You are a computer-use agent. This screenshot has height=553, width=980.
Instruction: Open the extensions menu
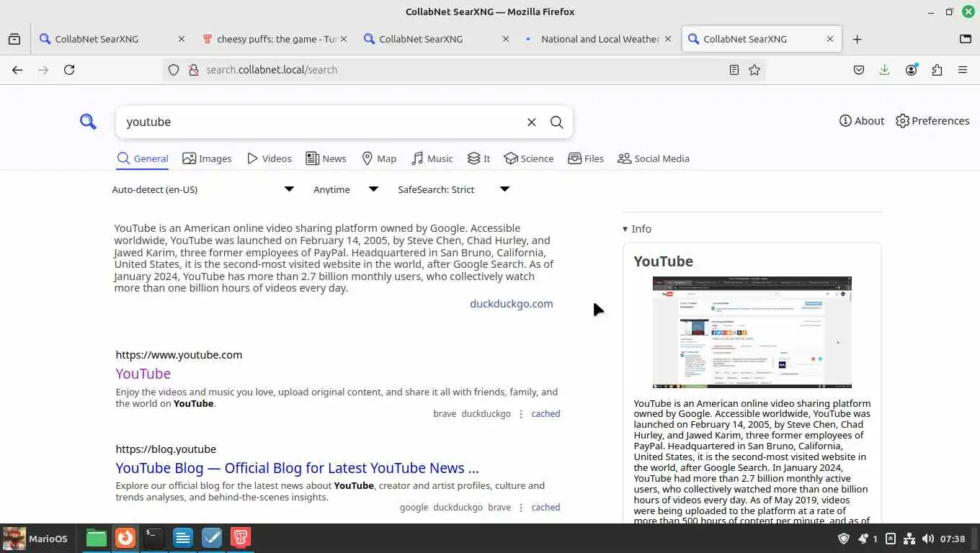(x=937, y=70)
